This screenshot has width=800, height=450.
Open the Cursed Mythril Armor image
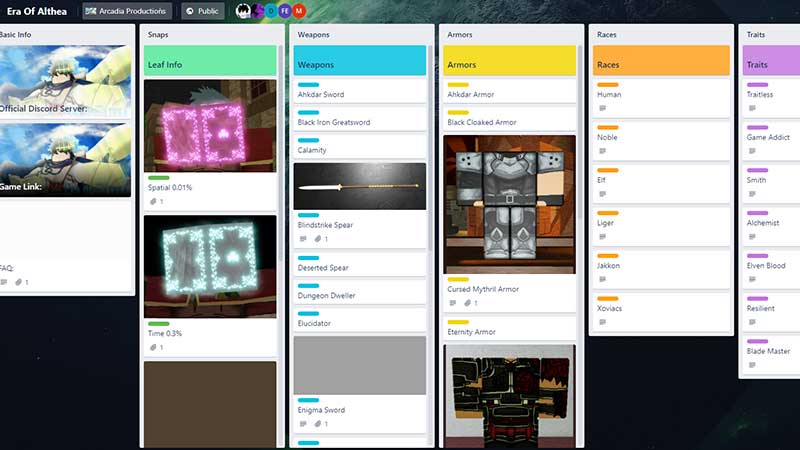[509, 205]
